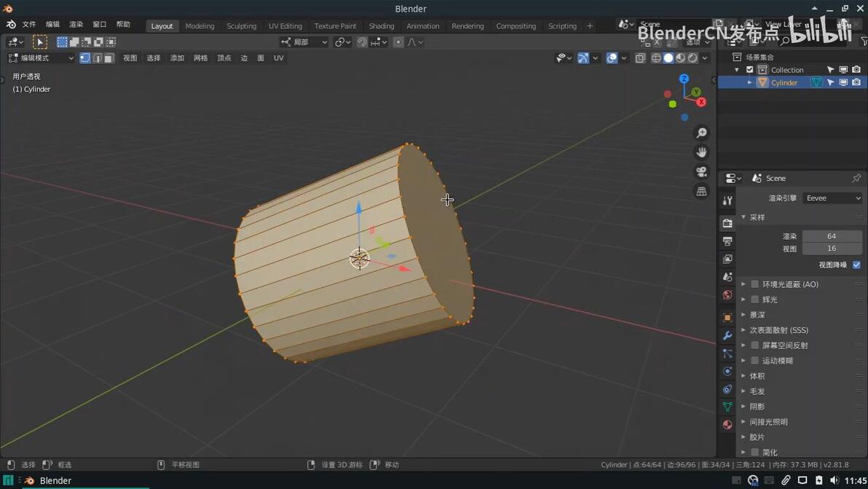Screen dimensions: 868x489
Task: Open the UV menu in viewport header
Action: pos(278,58)
